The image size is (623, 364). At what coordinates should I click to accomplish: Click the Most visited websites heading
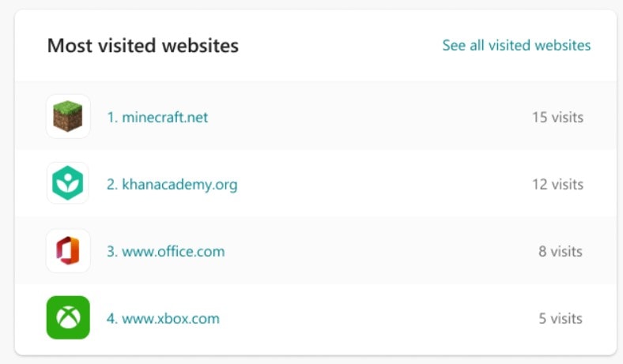[143, 45]
